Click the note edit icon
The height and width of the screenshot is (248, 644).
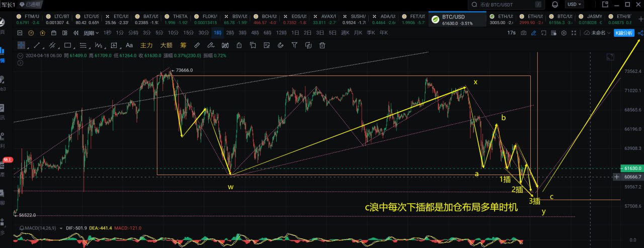tap(267, 45)
